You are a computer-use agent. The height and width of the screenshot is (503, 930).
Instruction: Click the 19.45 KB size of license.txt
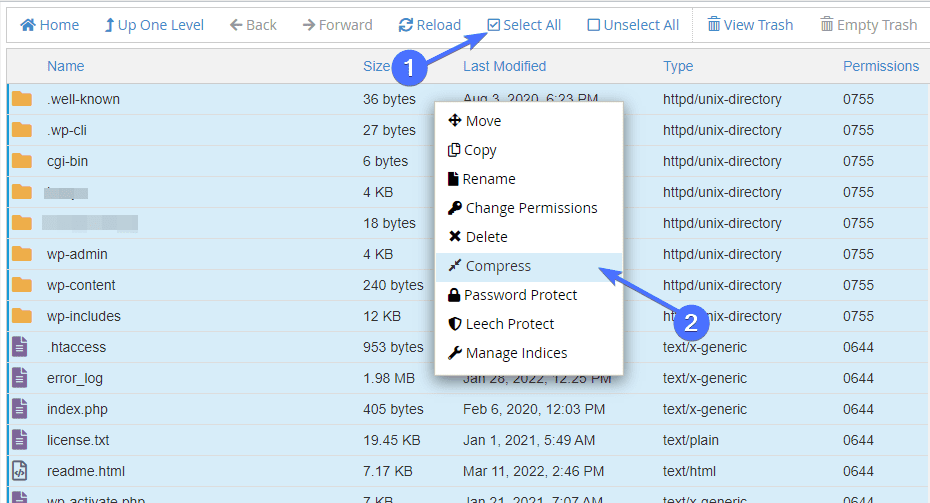[391, 440]
